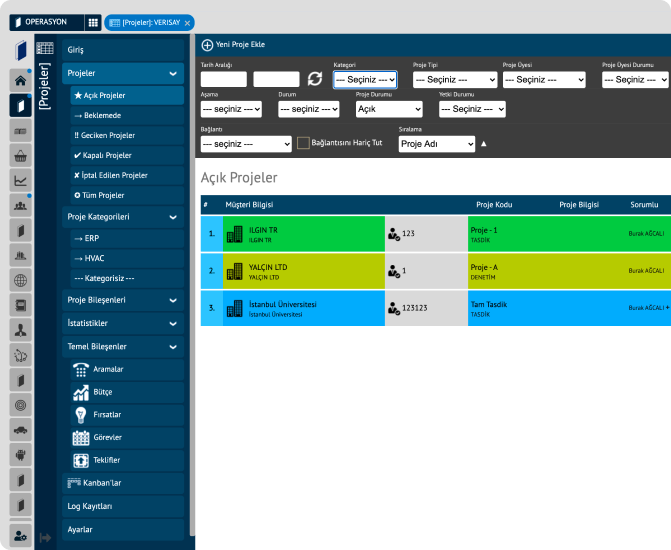The width and height of the screenshot is (671, 550).
Task: Open the line chart sidebar icon
Action: 20,181
